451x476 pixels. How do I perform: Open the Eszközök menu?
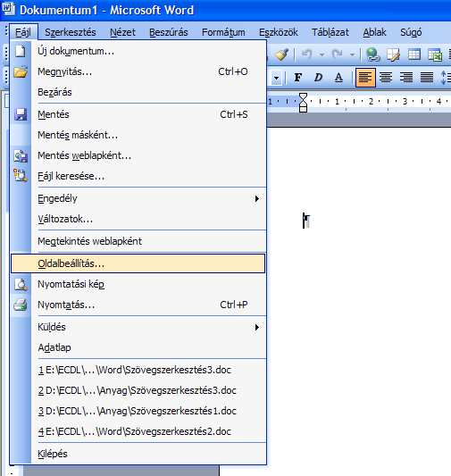[x=279, y=32]
